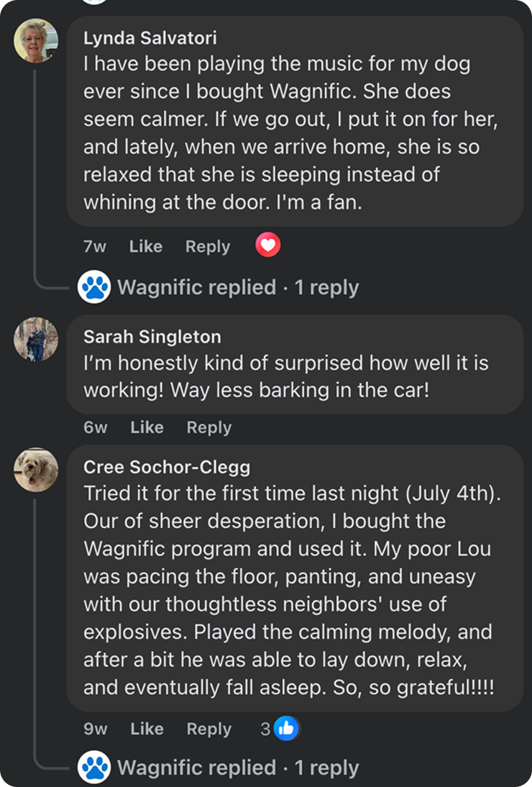Open Lynda Salvatori's profile picture
This screenshot has height=787, width=532.
click(36, 41)
